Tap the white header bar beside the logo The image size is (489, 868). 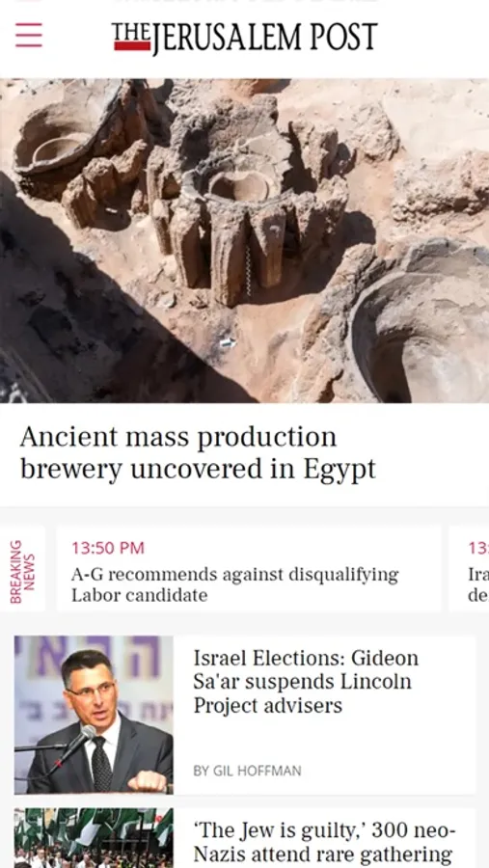pyautogui.click(x=432, y=38)
